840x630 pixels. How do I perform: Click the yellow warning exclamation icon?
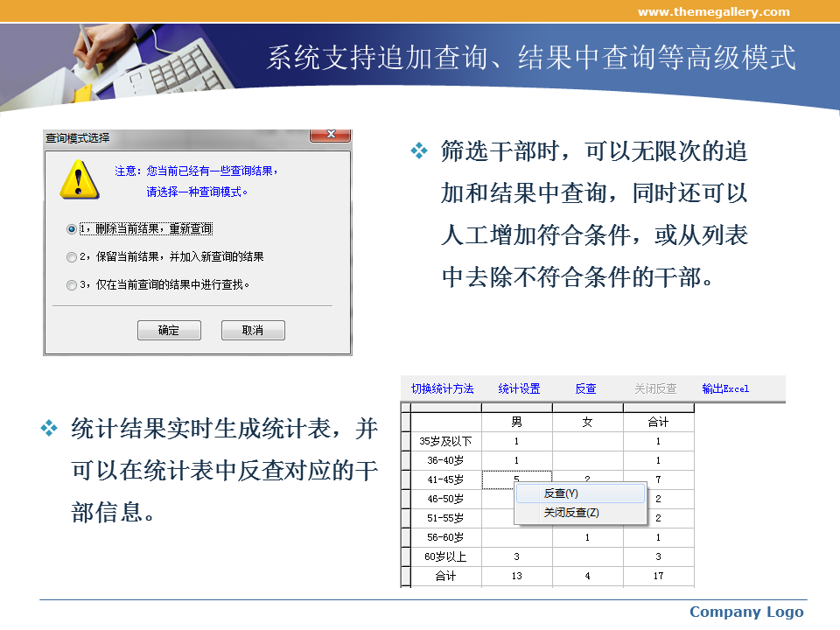pos(80,179)
